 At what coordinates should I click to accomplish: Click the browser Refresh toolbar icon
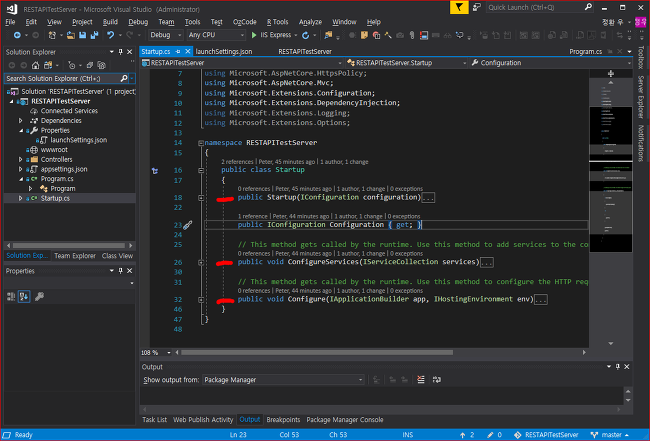pyautogui.click(x=306, y=35)
